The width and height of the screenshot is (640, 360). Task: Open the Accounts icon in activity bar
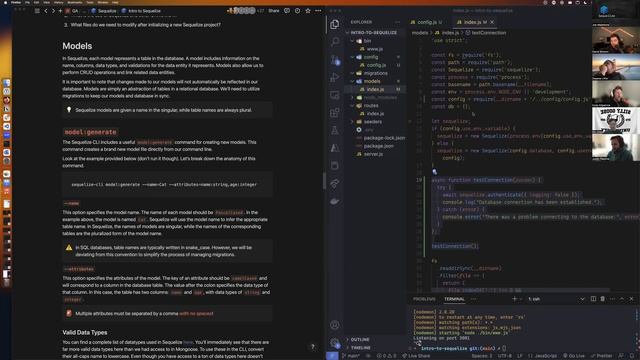point(335,325)
